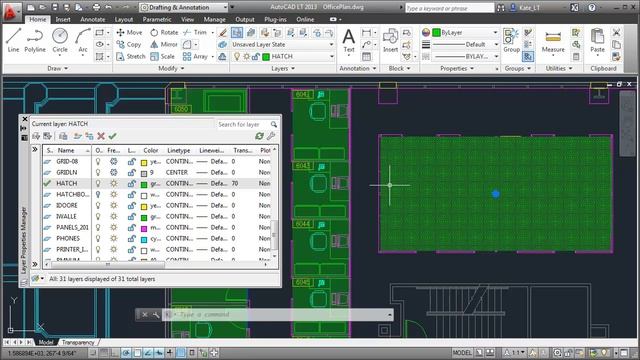Screen dimensions: 640x360
Task: Select the Polyline tool
Action: (x=35, y=40)
